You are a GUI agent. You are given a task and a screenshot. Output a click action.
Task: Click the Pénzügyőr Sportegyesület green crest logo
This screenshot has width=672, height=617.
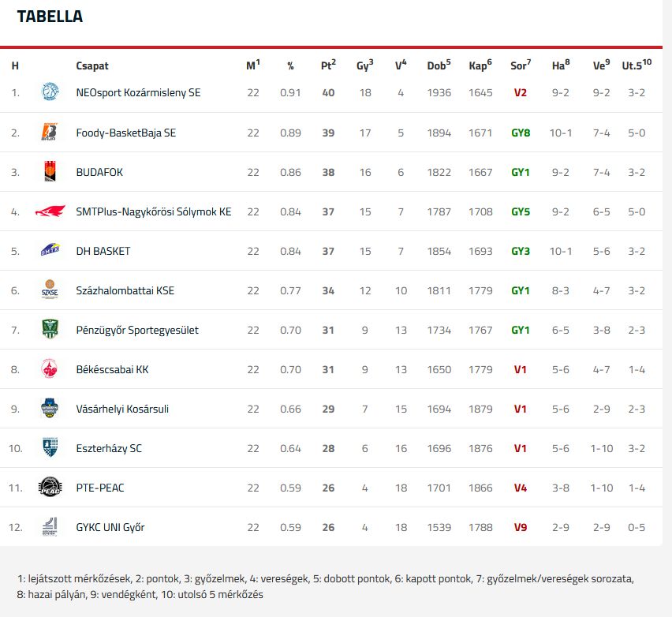pos(50,330)
